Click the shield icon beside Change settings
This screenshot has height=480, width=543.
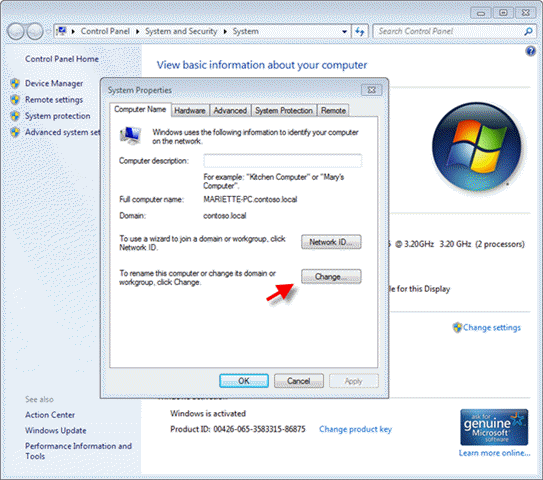pos(457,327)
